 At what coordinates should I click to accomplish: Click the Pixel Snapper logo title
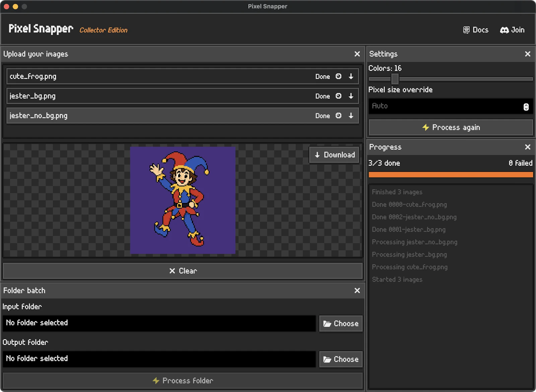pyautogui.click(x=41, y=29)
